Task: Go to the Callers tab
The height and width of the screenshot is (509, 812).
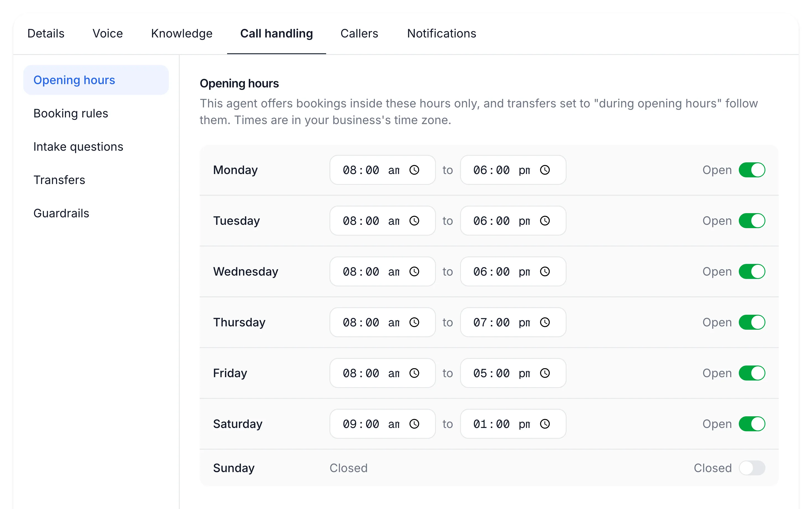Action: [x=359, y=34]
